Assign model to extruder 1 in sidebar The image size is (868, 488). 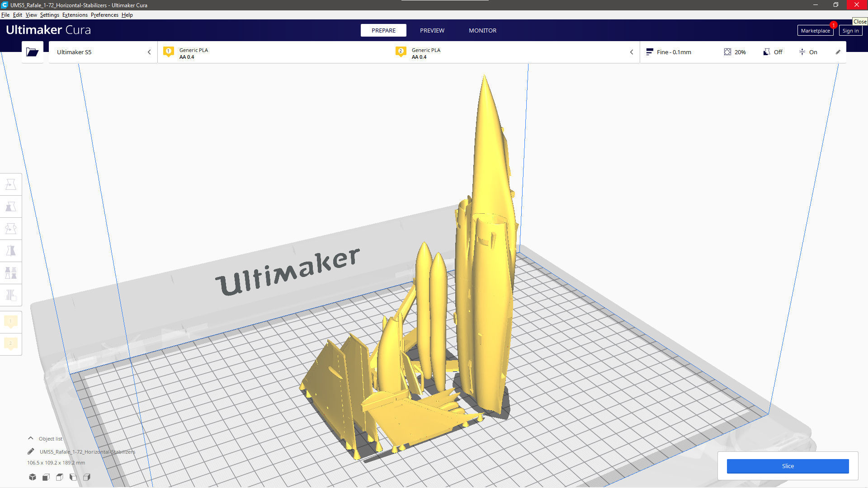pyautogui.click(x=10, y=321)
